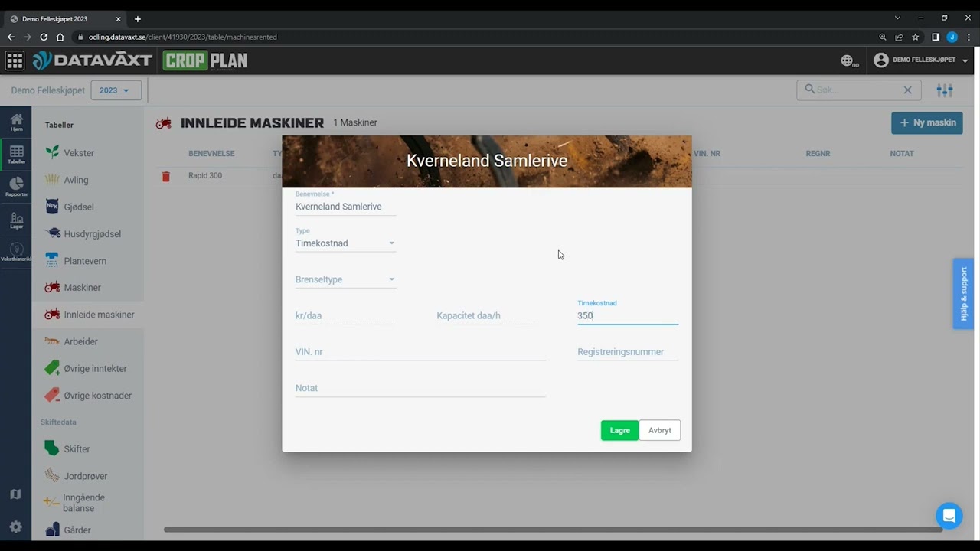Screen dimensions: 980x551
Task: Open the 2023 year dropdown
Action: tap(116, 90)
